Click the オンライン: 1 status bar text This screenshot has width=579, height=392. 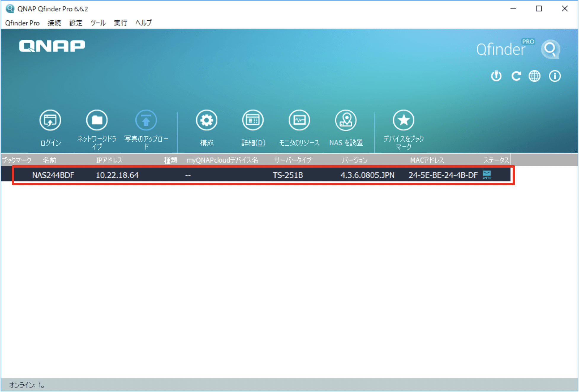click(27, 385)
